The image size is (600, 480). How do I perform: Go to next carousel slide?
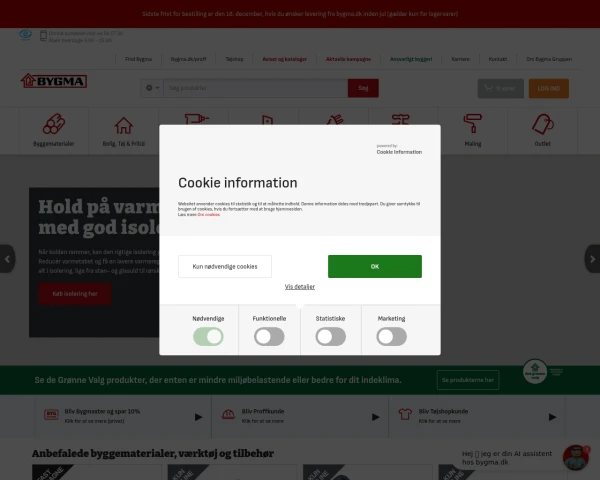point(592,259)
